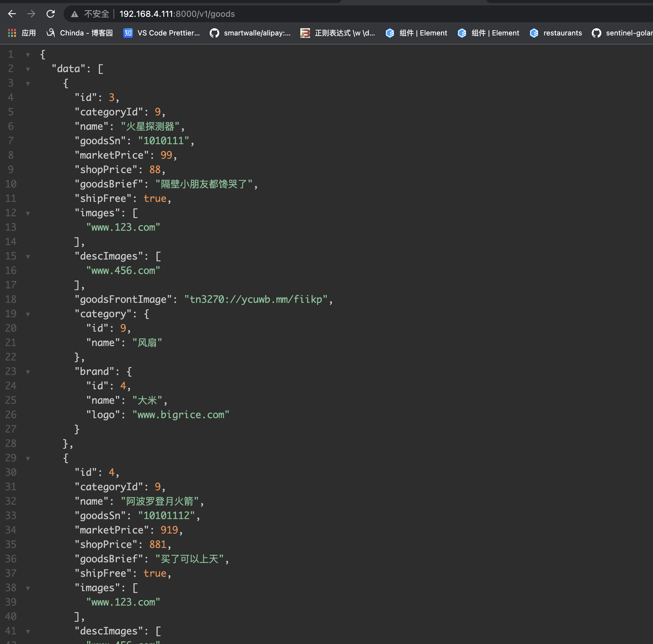Click goodsSn value "10101112"
Screen dimensions: 653x644
point(167,515)
